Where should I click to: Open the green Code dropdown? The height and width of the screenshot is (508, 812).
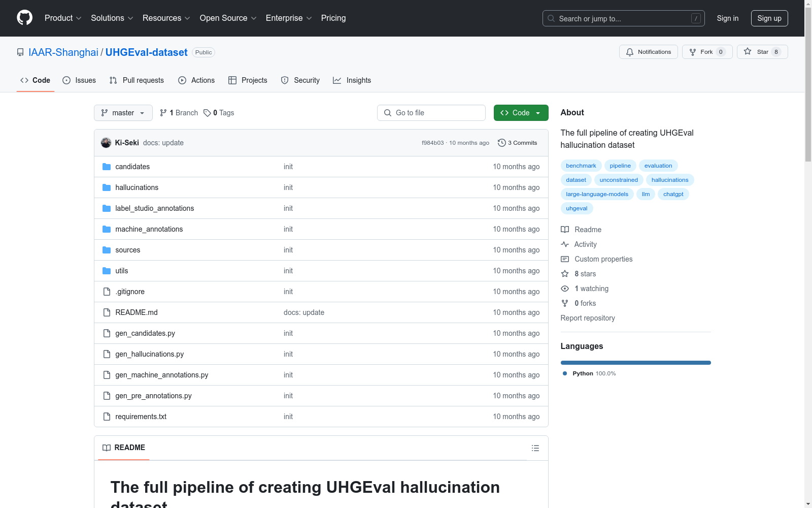coord(521,113)
